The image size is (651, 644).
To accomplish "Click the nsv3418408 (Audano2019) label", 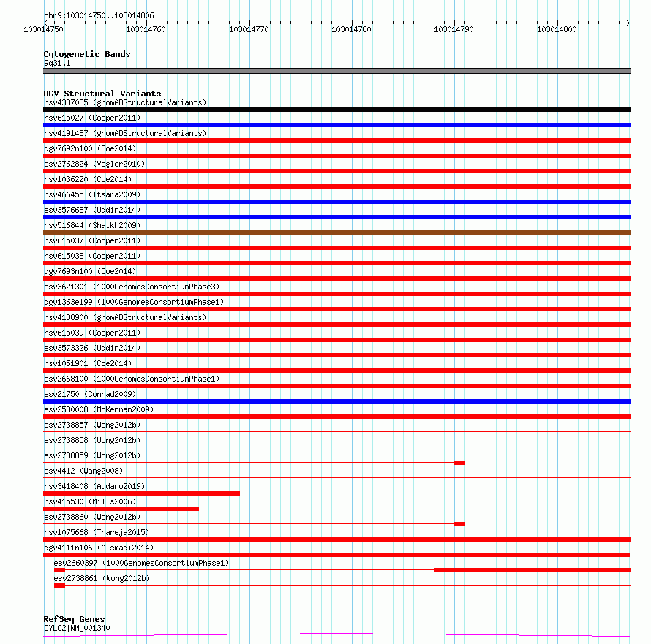I will pos(94,486).
